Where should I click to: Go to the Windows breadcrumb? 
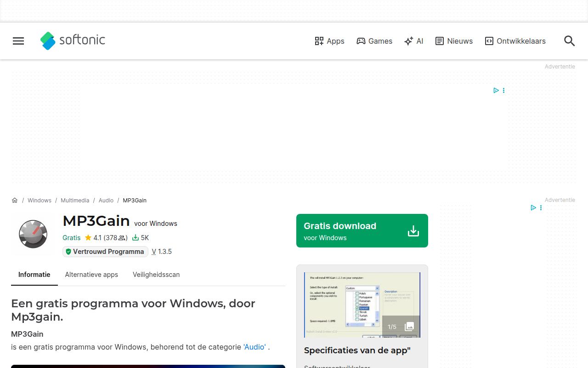pos(40,200)
